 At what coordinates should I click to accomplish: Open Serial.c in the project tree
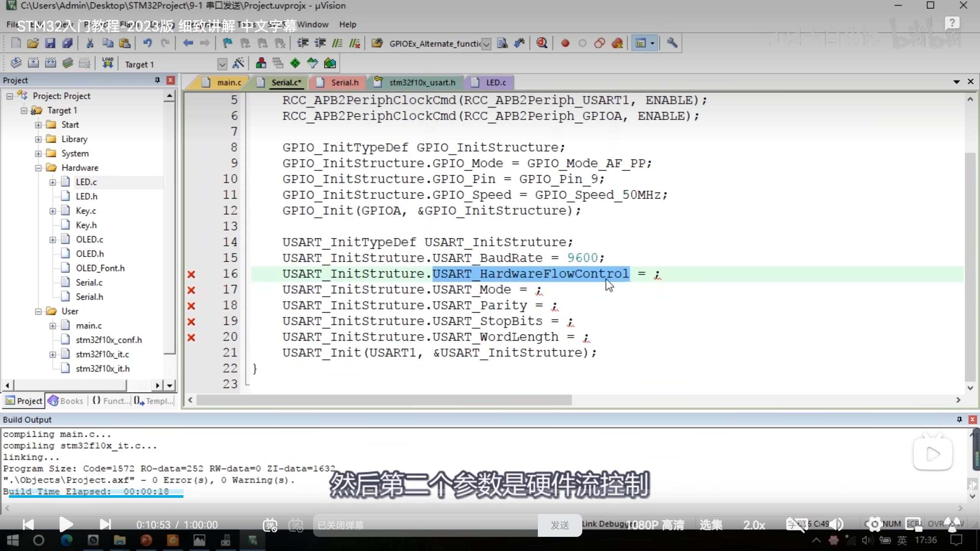tap(89, 282)
